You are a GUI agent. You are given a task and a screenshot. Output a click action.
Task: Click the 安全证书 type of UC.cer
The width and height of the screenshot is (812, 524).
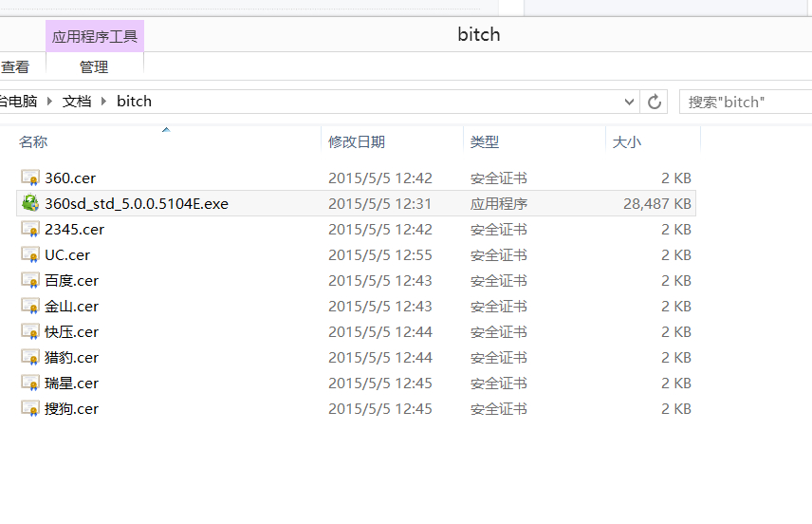499,255
